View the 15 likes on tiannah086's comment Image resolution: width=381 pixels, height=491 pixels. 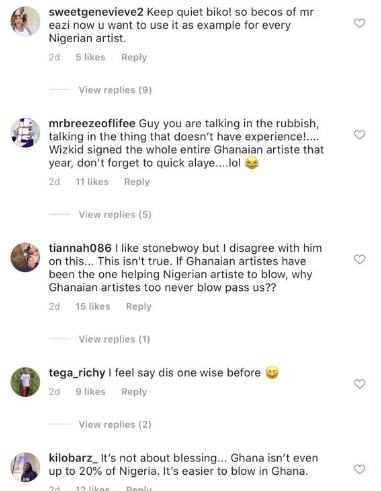(x=93, y=307)
